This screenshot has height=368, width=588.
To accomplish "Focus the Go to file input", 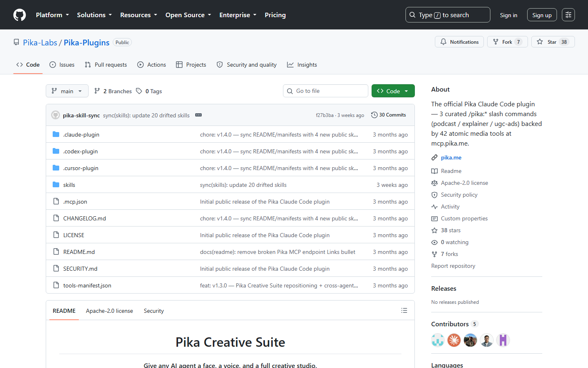I will [x=325, y=91].
